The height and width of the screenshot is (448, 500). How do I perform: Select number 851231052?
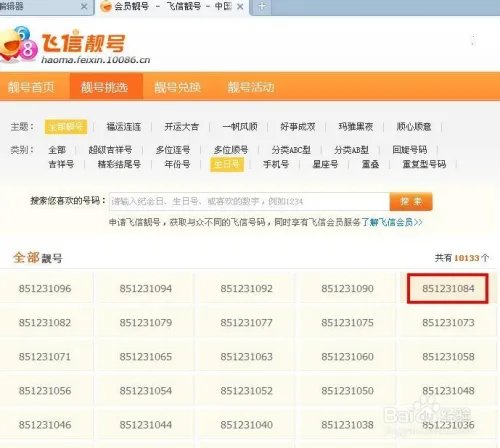click(247, 391)
